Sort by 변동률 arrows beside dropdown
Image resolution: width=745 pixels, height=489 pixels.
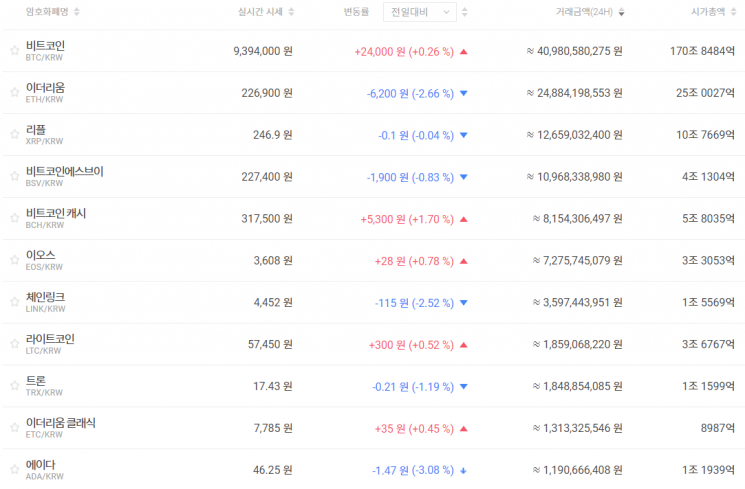pos(465,12)
